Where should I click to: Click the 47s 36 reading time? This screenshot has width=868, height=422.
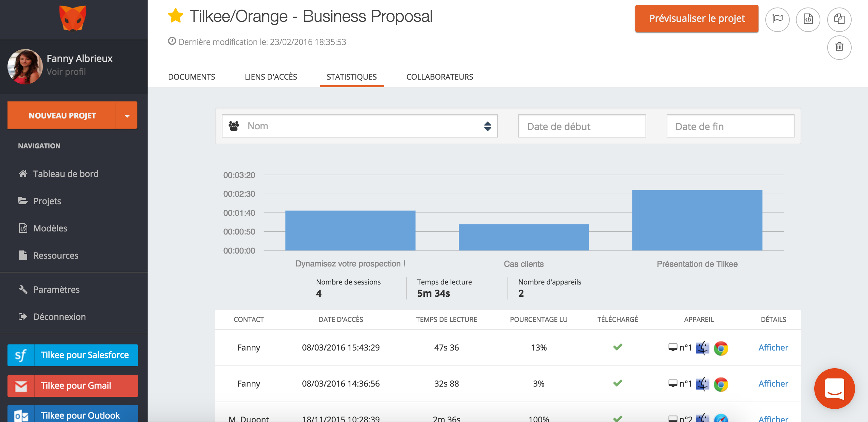pyautogui.click(x=447, y=347)
